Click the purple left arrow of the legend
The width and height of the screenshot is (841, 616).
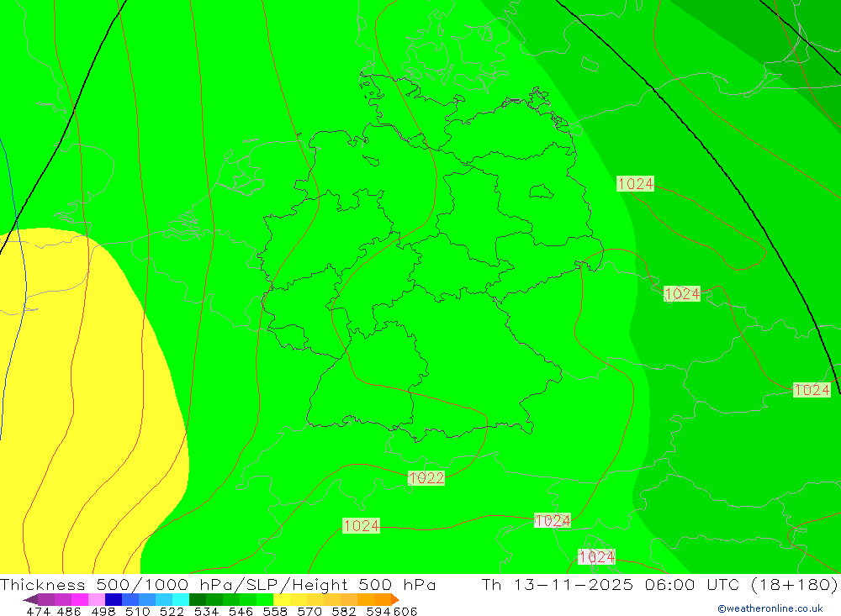tap(30, 599)
